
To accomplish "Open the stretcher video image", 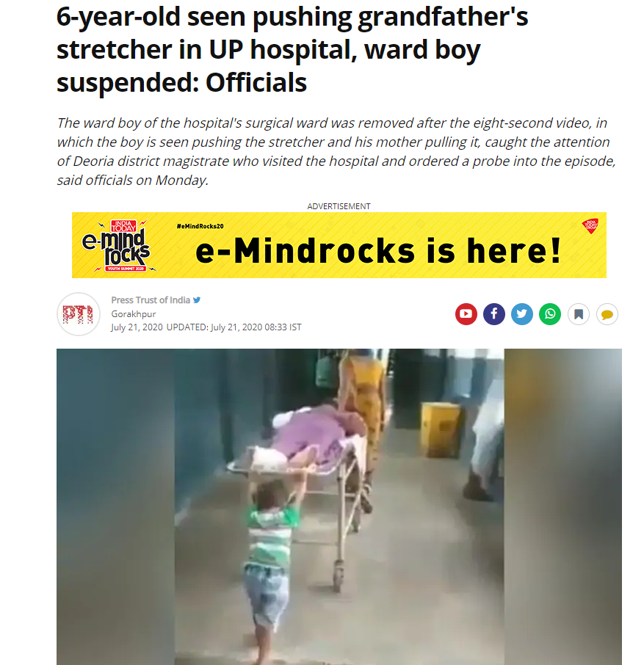I will [x=339, y=506].
